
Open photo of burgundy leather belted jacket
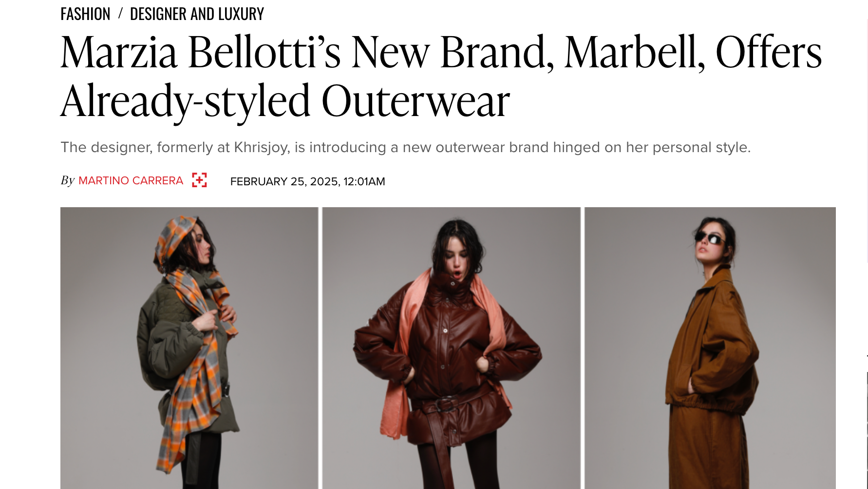coord(452,348)
